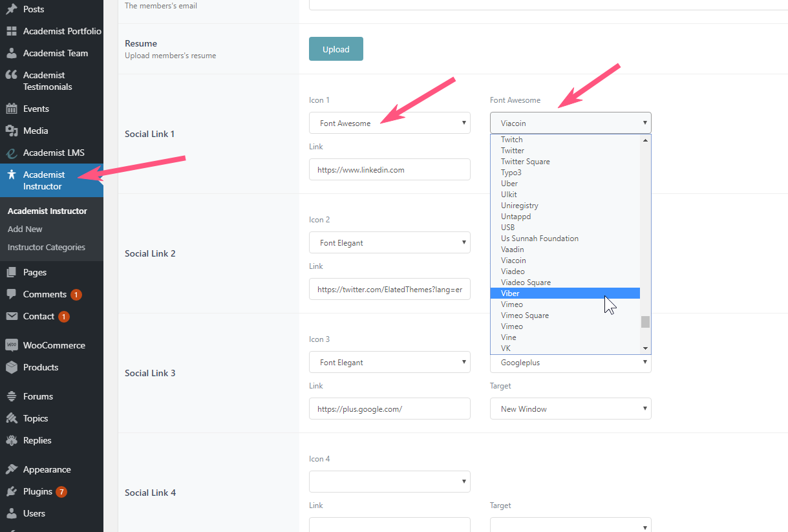788x532 pixels.
Task: Select USB from the icon list
Action: [x=566, y=228]
